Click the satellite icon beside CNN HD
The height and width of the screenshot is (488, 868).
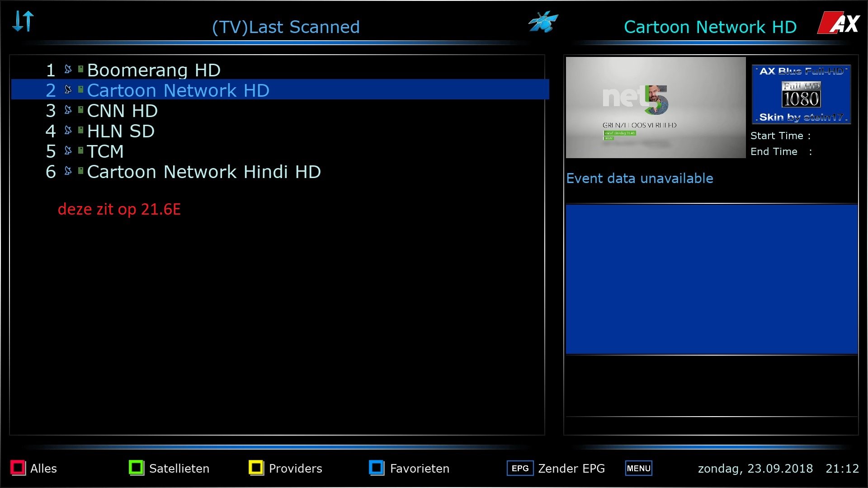pyautogui.click(x=68, y=110)
